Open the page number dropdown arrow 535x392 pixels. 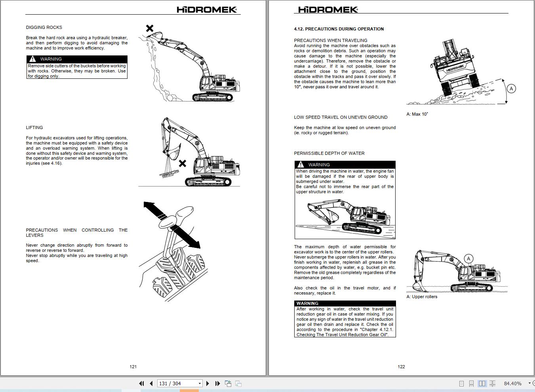(200, 383)
